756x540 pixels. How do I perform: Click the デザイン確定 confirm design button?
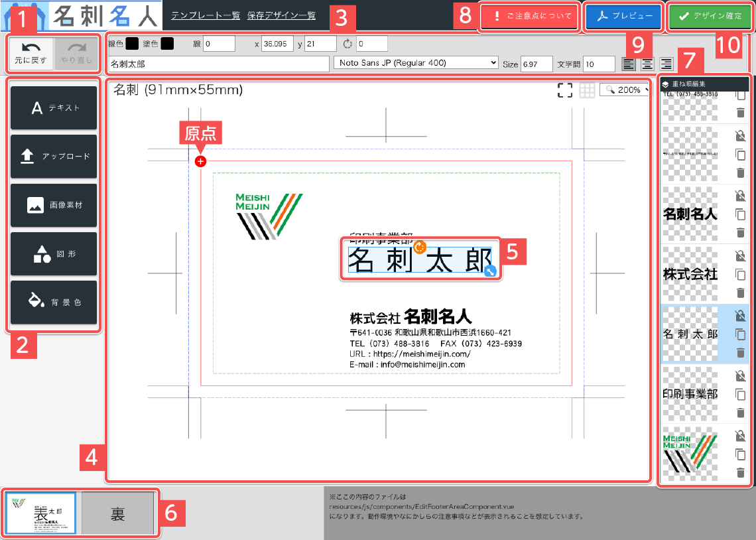[x=710, y=17]
